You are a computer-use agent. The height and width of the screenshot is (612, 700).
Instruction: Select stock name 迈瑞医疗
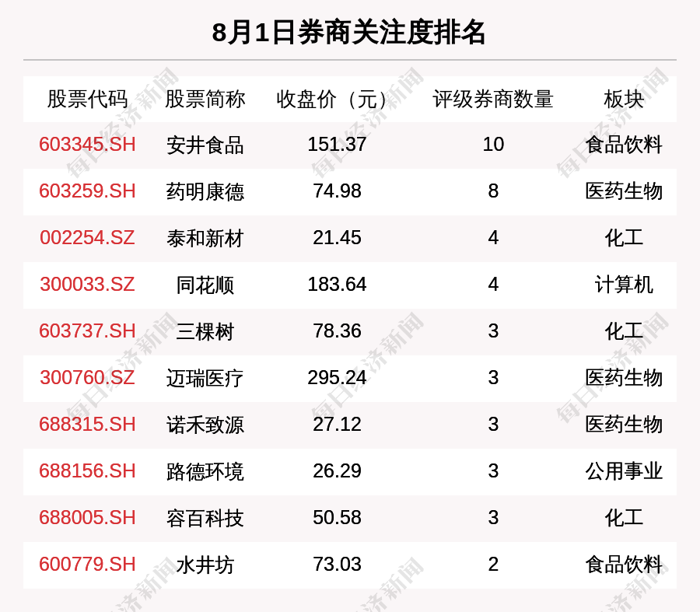[x=205, y=379]
